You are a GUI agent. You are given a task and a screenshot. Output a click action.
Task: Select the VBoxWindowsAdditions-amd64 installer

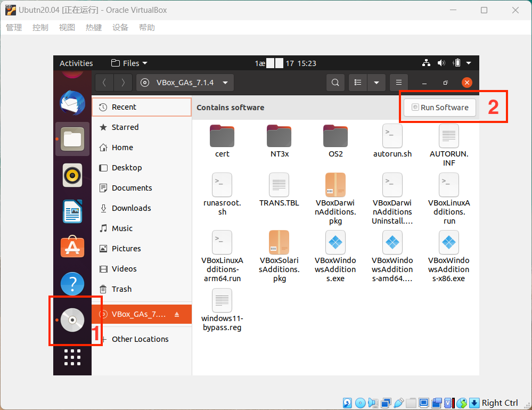(392, 257)
